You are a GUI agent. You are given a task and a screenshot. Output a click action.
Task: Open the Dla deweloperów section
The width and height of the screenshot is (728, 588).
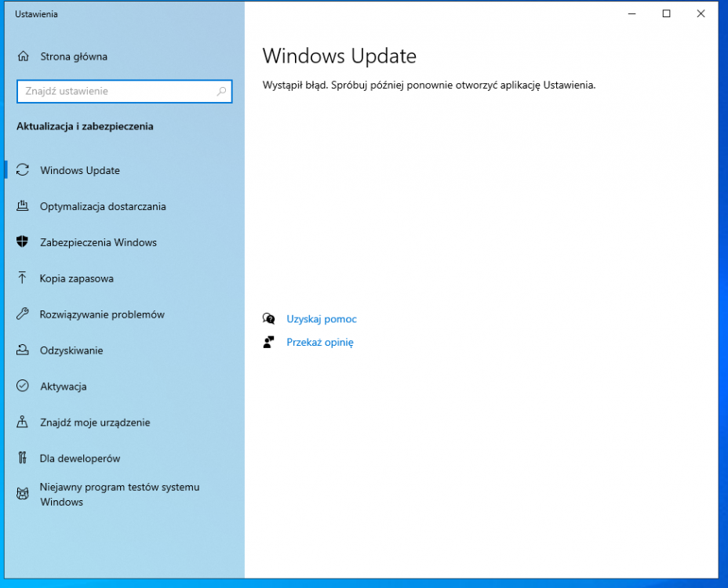tap(80, 459)
